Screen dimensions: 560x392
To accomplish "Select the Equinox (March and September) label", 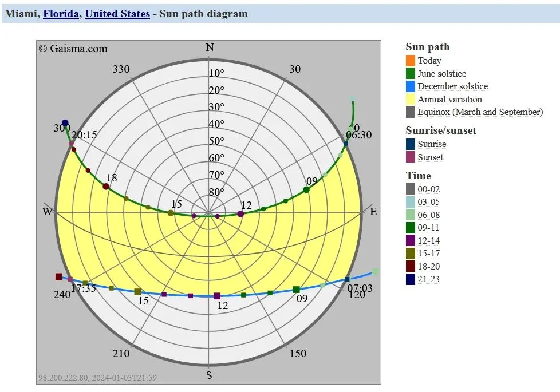I will (x=480, y=112).
